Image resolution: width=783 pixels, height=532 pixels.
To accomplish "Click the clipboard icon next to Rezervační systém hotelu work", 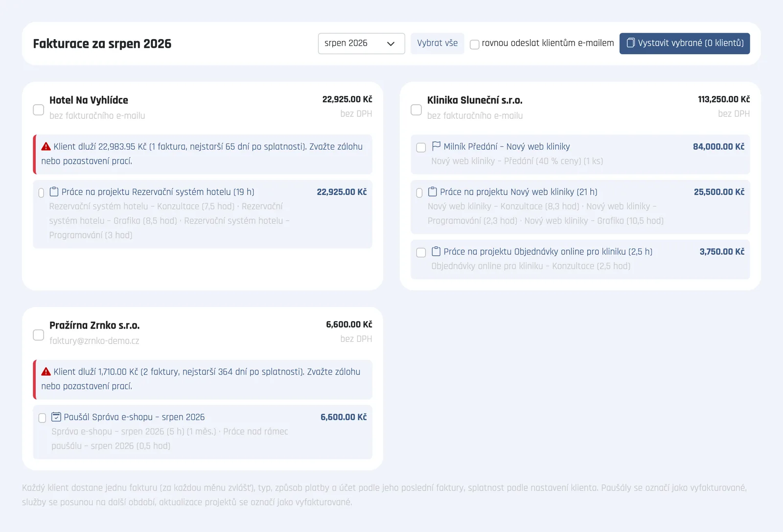I will [54, 192].
